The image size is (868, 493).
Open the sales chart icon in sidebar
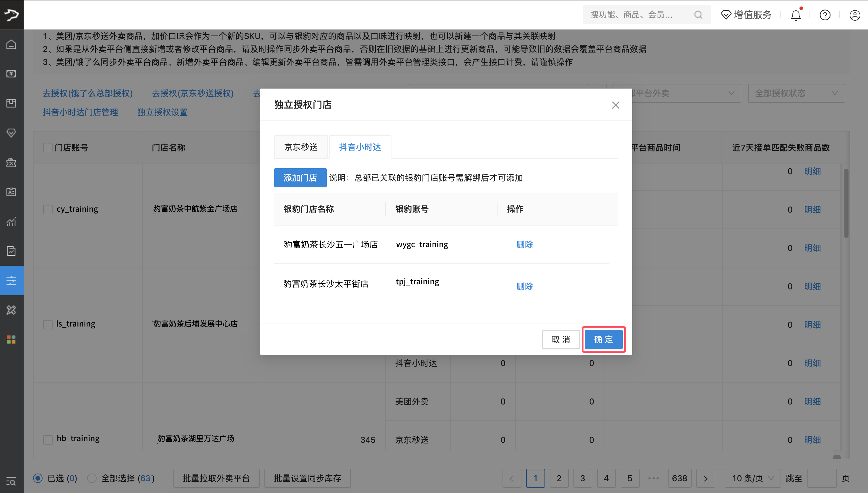point(12,221)
